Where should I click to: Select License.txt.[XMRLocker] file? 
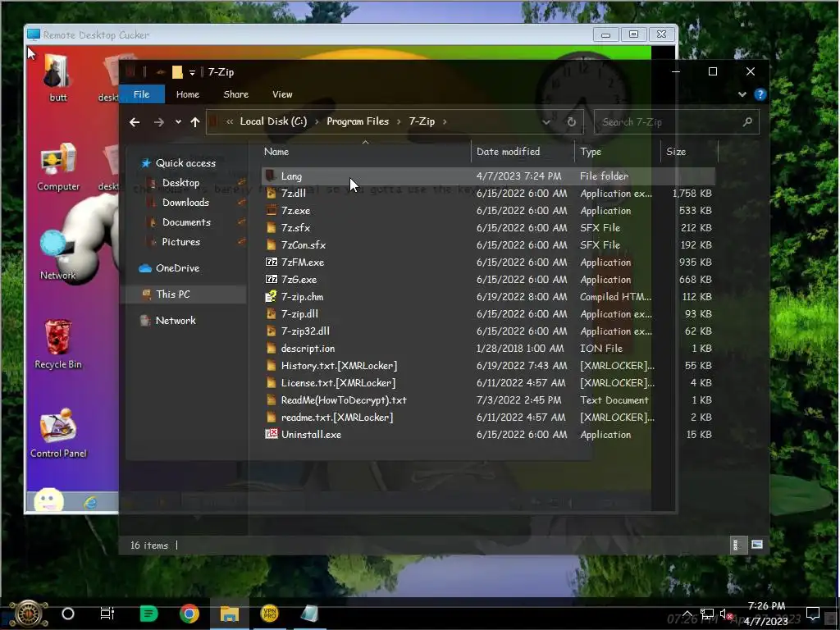pyautogui.click(x=338, y=383)
